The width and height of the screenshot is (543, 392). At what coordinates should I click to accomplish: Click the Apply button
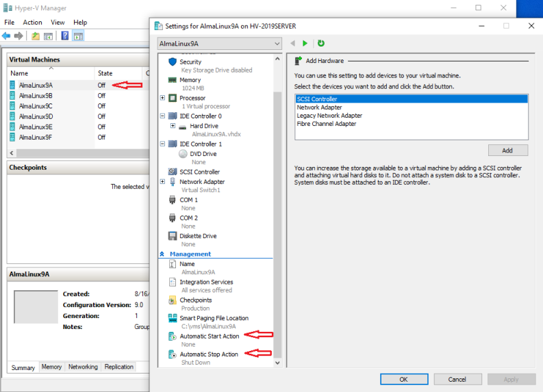pos(511,379)
